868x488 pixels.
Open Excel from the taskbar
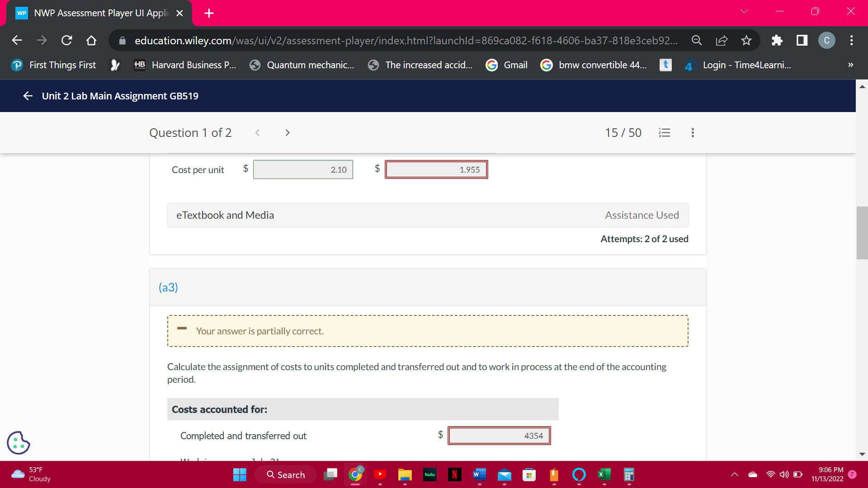604,474
